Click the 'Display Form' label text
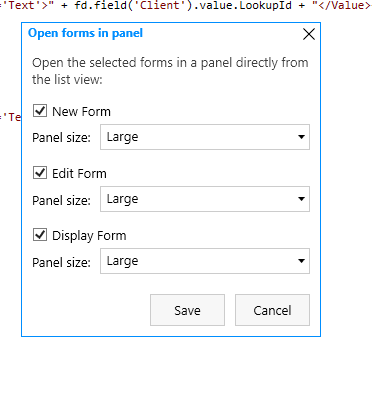The width and height of the screenshot is (372, 403). point(89,236)
